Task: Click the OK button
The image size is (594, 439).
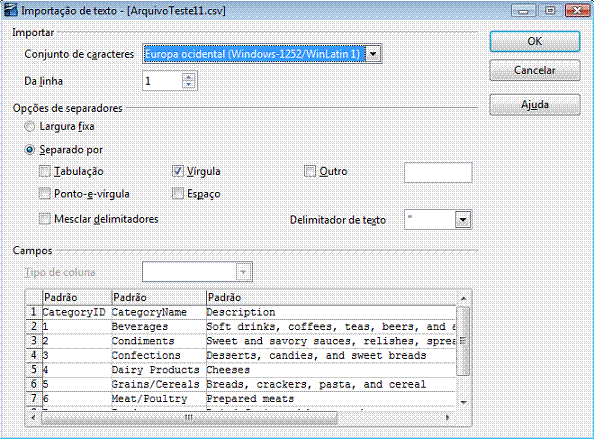Action: [535, 41]
